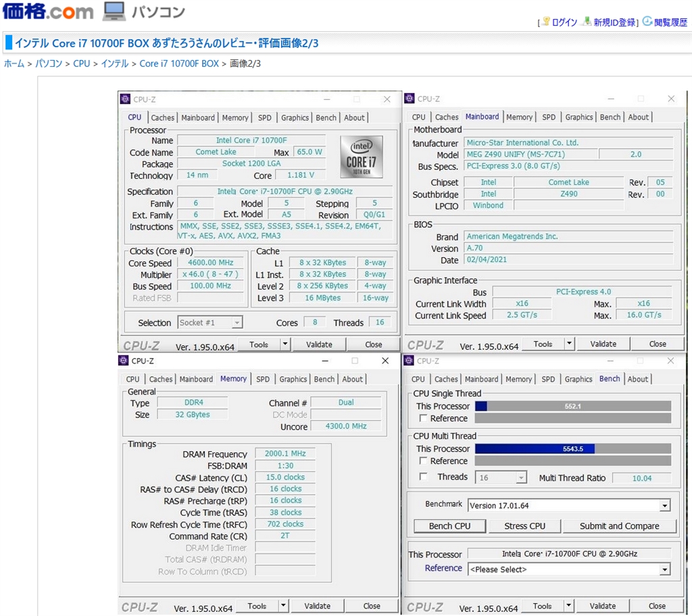The width and height of the screenshot is (692, 616).
Task: Click the Core Speed 4600.00 MHz field
Action: point(211,263)
